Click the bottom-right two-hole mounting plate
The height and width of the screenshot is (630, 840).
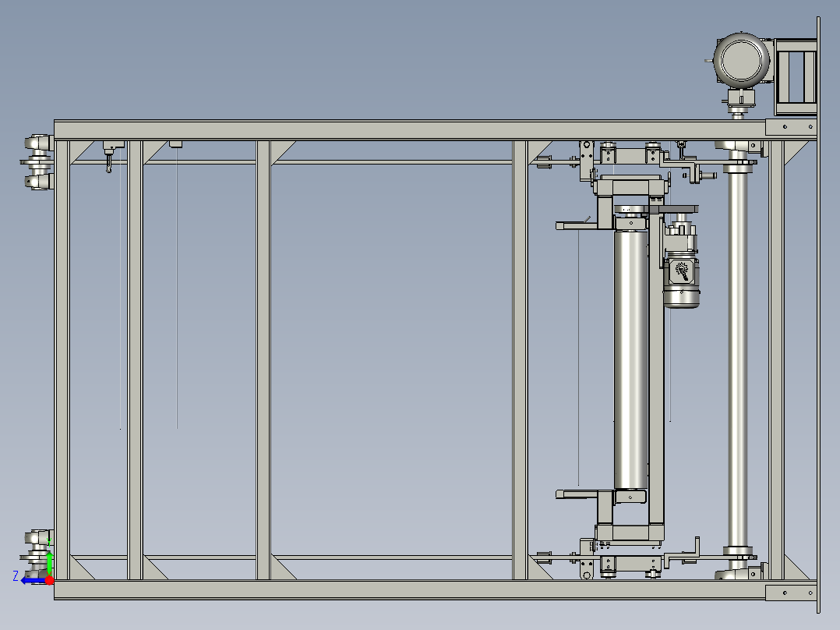tap(791, 593)
